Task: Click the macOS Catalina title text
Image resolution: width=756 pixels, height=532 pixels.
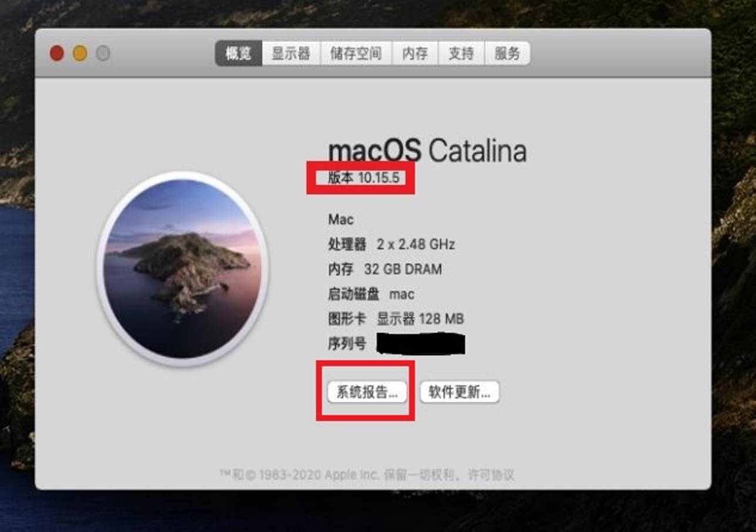Action: [x=427, y=151]
